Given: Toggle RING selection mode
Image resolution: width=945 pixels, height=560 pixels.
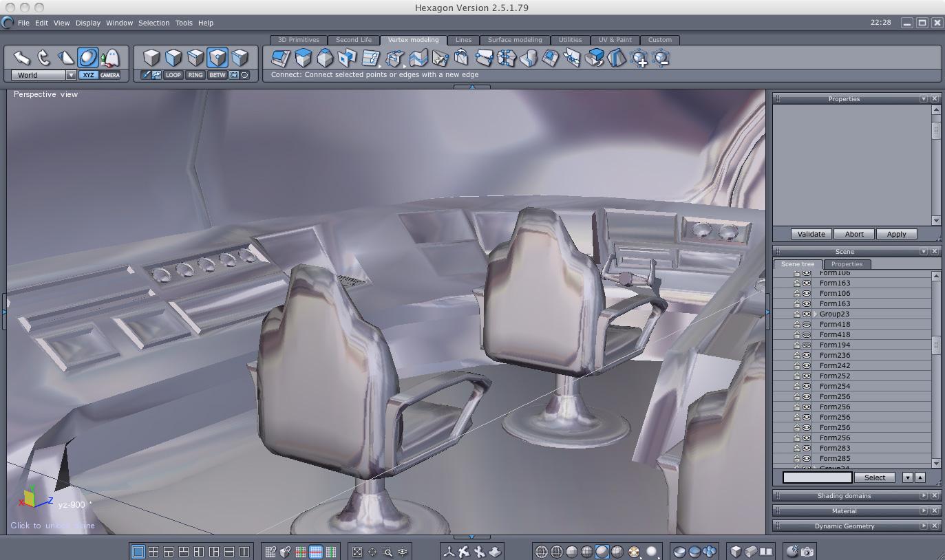Looking at the screenshot, I should point(195,75).
